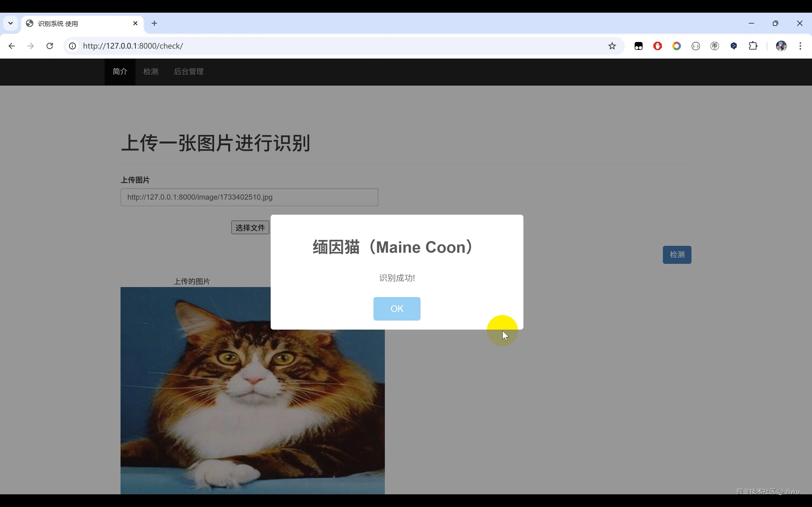Viewport: 812px width, 507px height.
Task: Open the Extensions puzzle icon
Action: [x=753, y=46]
